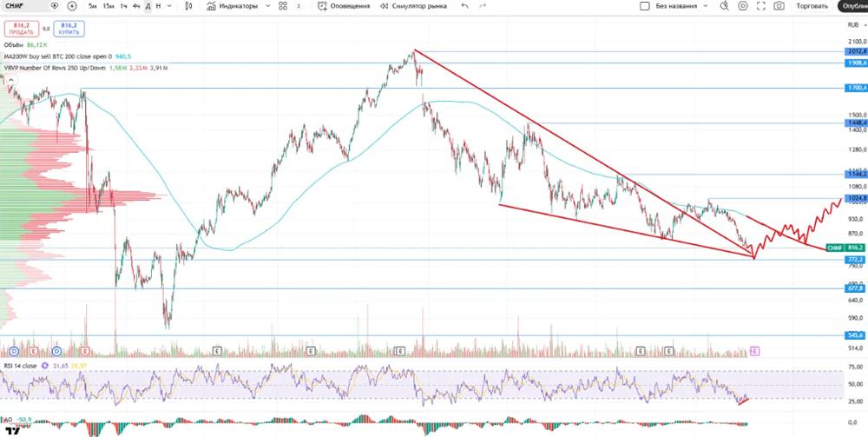Click the 677,8 price level label
868x437 pixels.
(856, 288)
